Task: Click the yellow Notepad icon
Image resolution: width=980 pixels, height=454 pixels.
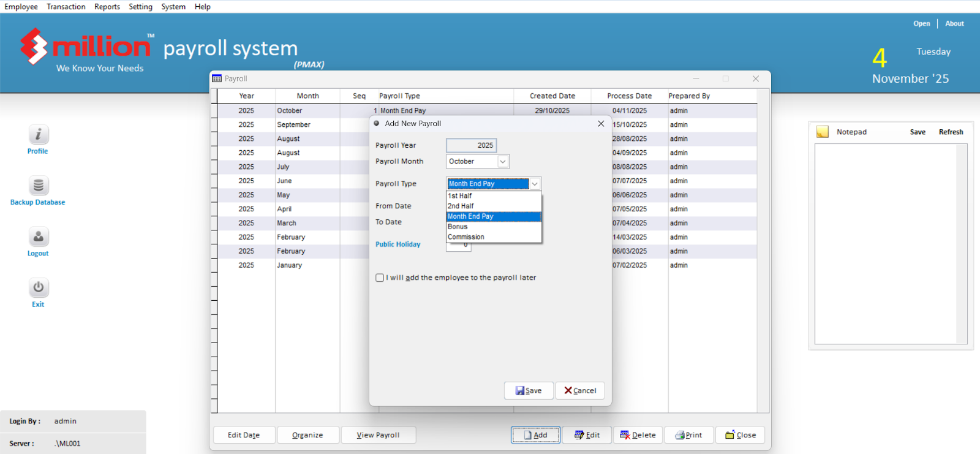Action: [823, 132]
